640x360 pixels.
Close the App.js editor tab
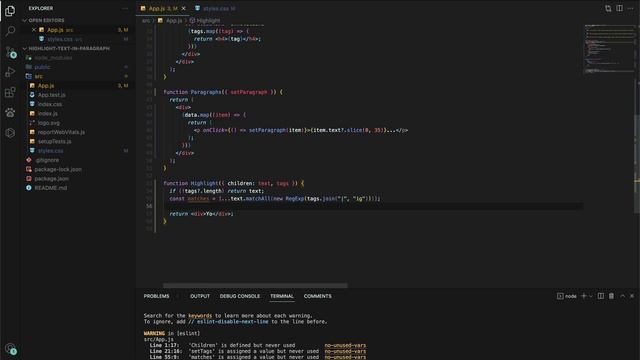[183, 8]
